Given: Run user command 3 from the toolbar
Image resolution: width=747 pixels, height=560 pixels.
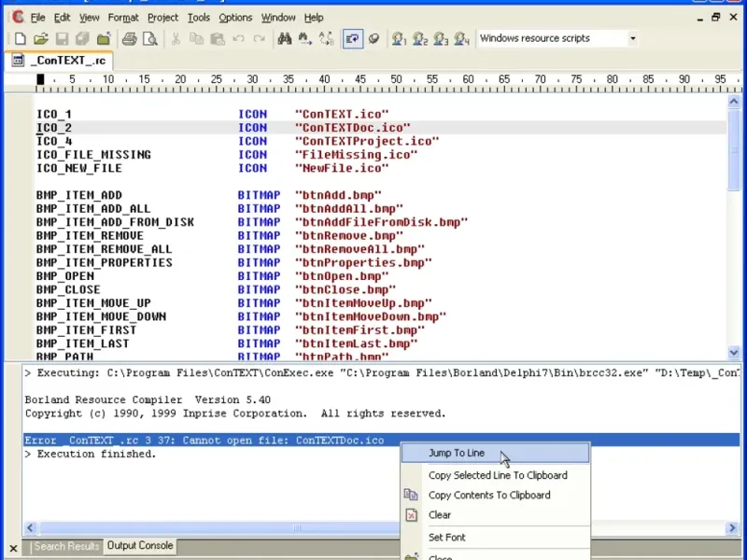Looking at the screenshot, I should point(441,39).
